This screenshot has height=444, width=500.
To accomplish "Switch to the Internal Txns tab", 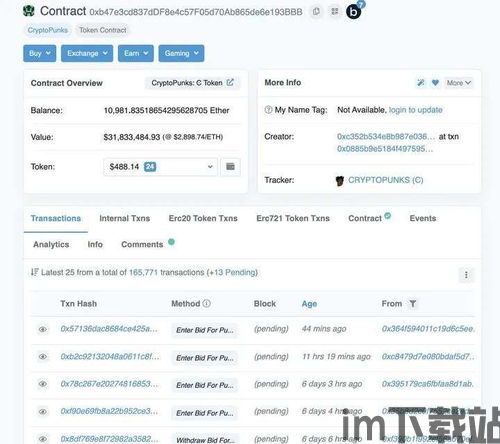I will 125,218.
